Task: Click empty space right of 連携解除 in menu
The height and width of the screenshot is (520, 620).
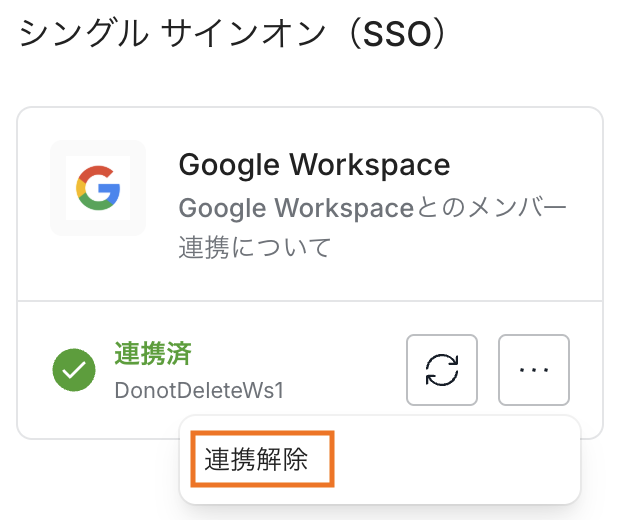Action: point(450,460)
